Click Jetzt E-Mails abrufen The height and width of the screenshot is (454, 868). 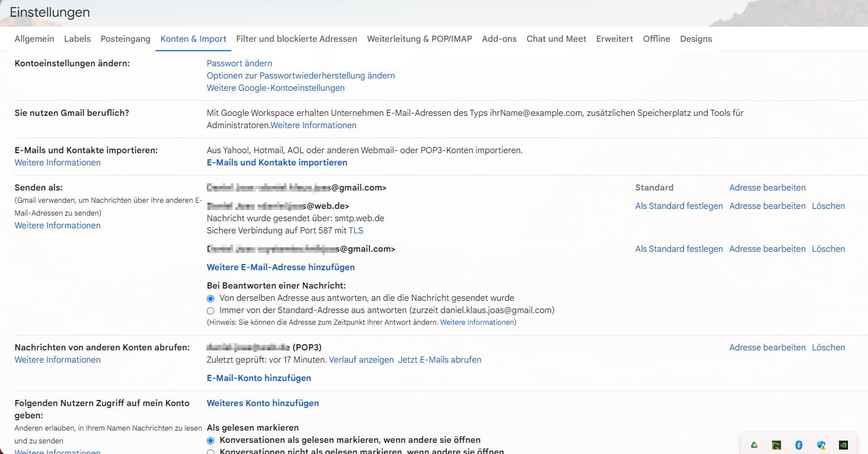click(x=439, y=360)
